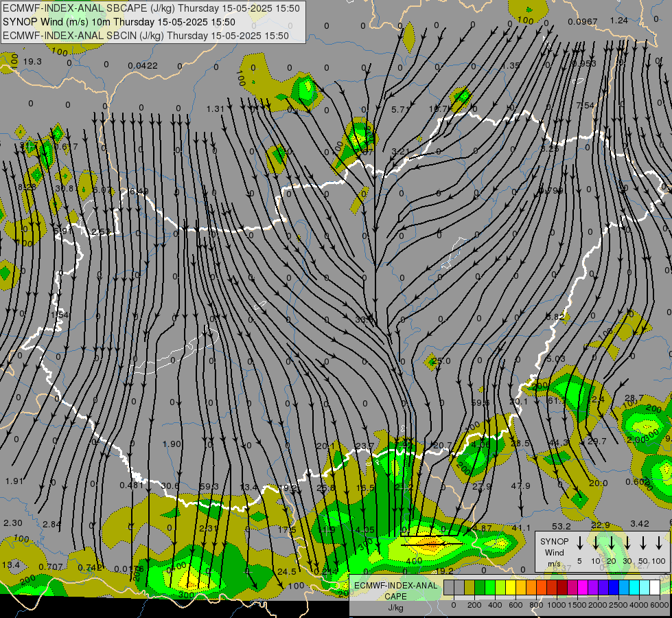Click the map value 0.0422

[x=143, y=66]
